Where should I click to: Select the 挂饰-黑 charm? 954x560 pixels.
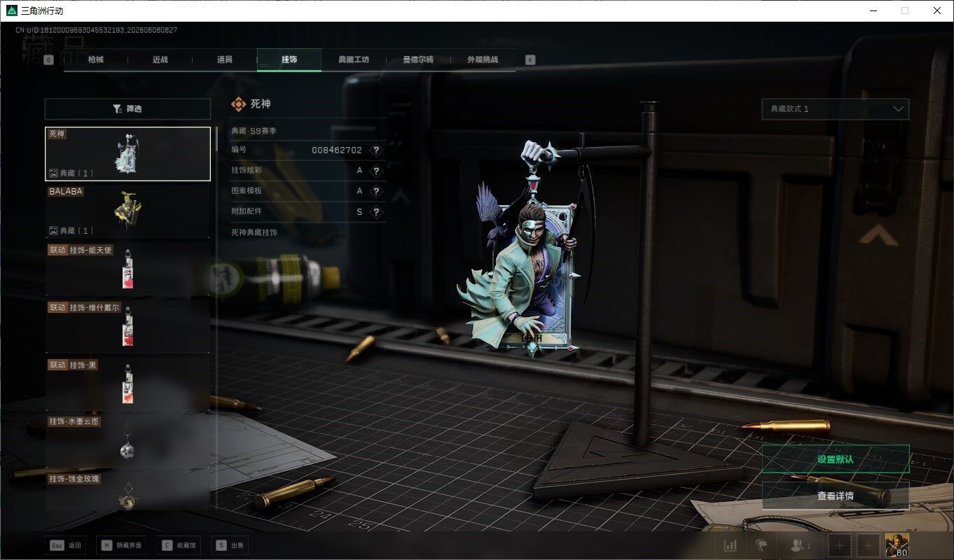click(127, 384)
